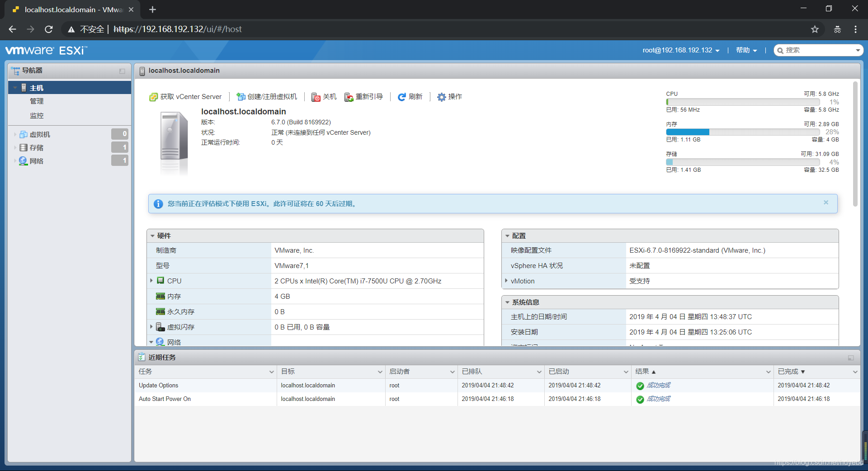
Task: Open the browser three-dot menu
Action: (x=855, y=29)
